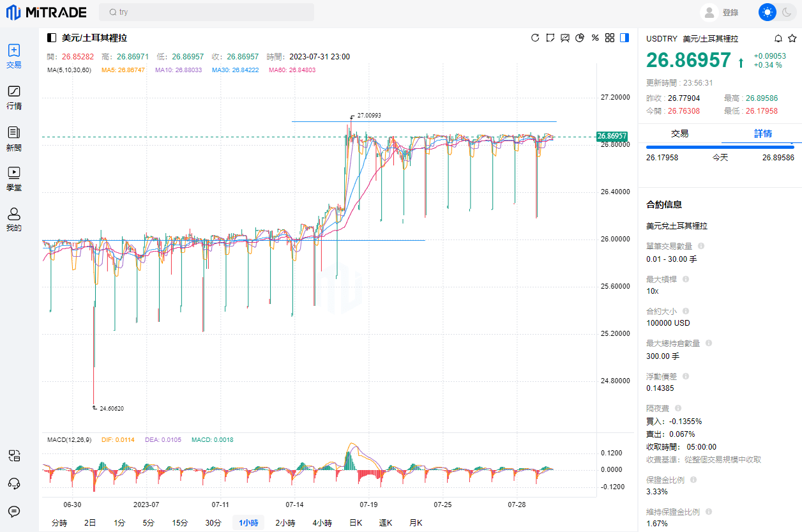Collapse the left panel icon beside chart title

(x=52, y=38)
